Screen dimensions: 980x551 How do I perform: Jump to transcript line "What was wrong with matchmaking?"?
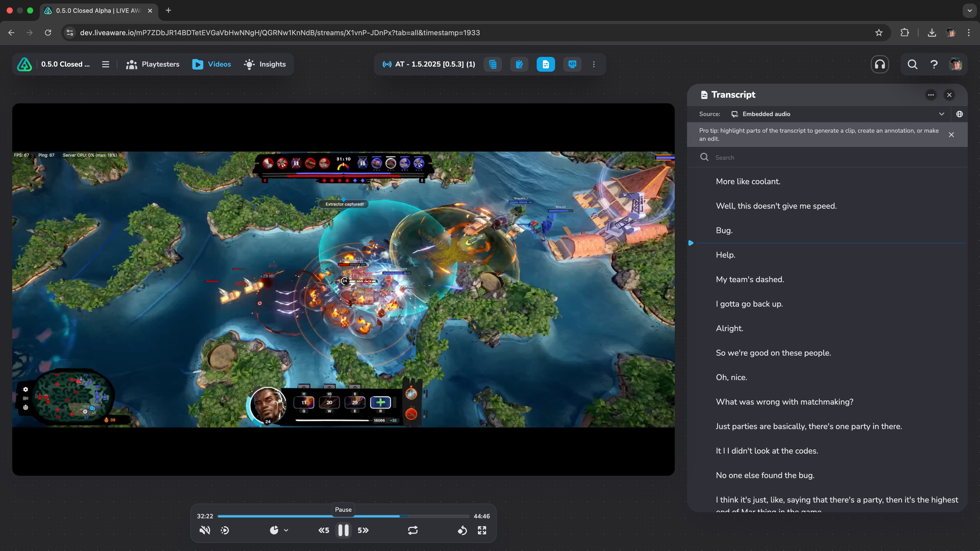[784, 402]
